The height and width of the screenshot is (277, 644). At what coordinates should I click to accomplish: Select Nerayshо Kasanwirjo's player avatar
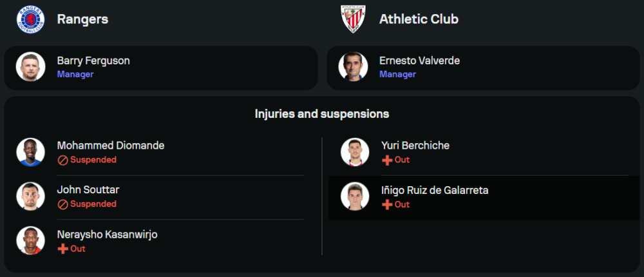tap(30, 241)
